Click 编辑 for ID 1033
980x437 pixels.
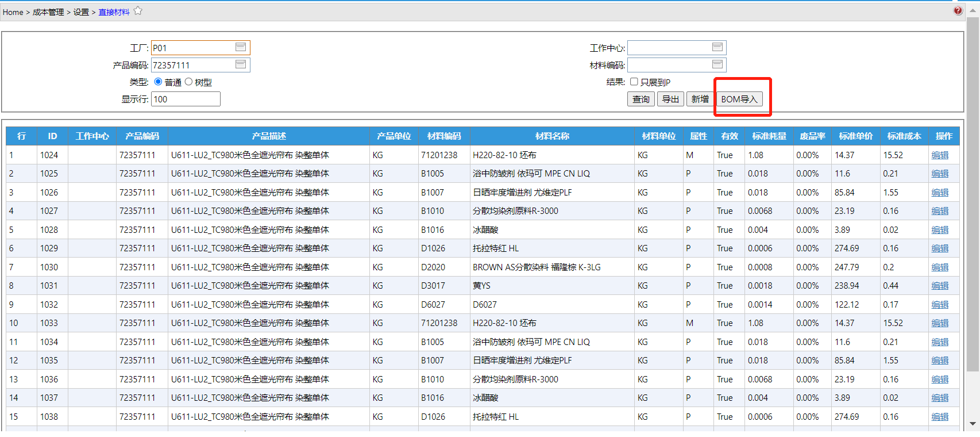pyautogui.click(x=940, y=323)
